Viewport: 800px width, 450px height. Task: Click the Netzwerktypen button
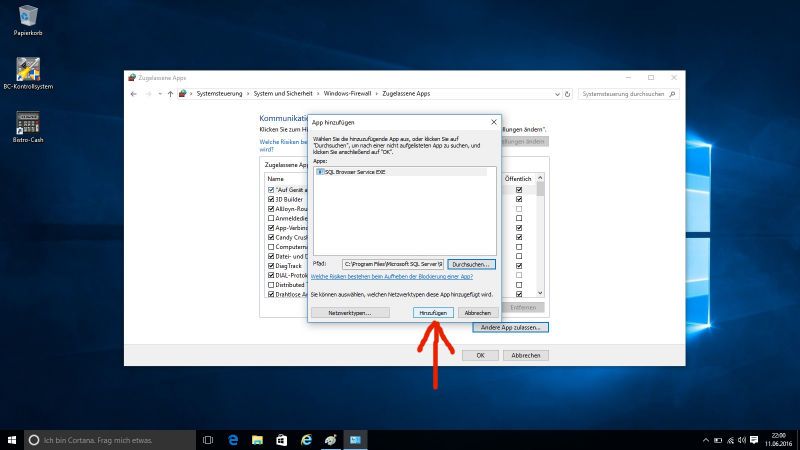pyautogui.click(x=350, y=313)
